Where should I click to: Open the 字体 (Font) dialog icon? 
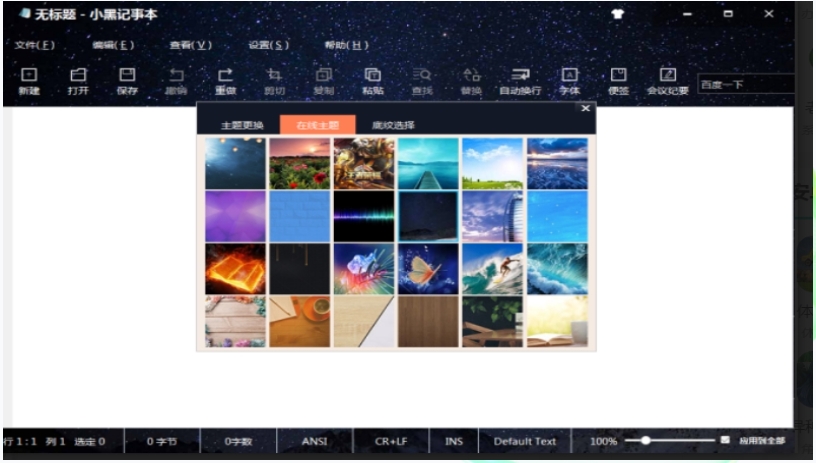569,81
